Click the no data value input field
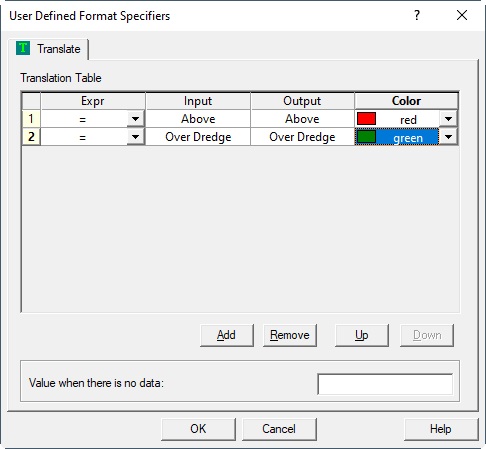This screenshot has width=486, height=449. [x=385, y=384]
